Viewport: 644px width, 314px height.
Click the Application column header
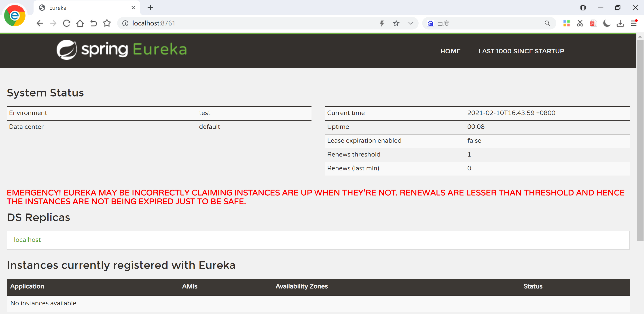pyautogui.click(x=27, y=286)
